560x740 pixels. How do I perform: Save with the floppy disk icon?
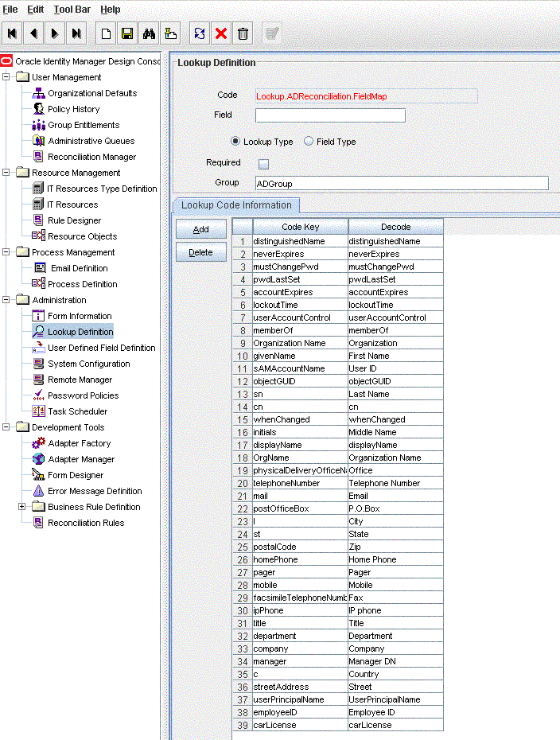click(x=127, y=33)
